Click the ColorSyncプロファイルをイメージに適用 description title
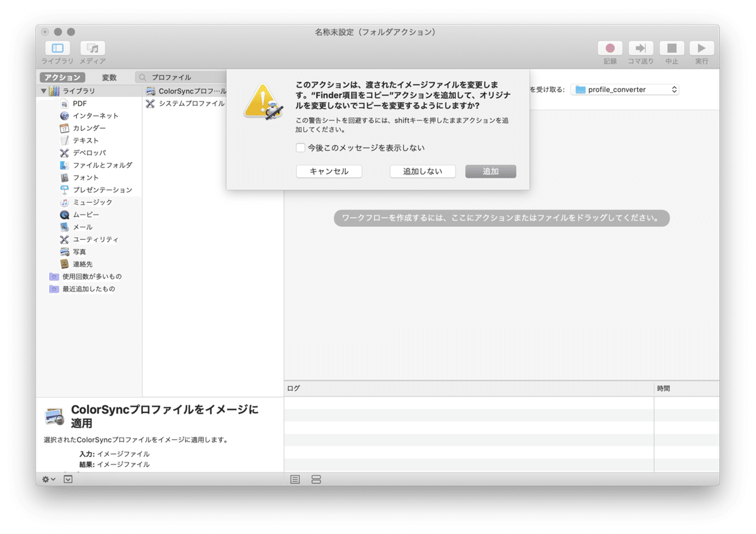 pos(165,416)
